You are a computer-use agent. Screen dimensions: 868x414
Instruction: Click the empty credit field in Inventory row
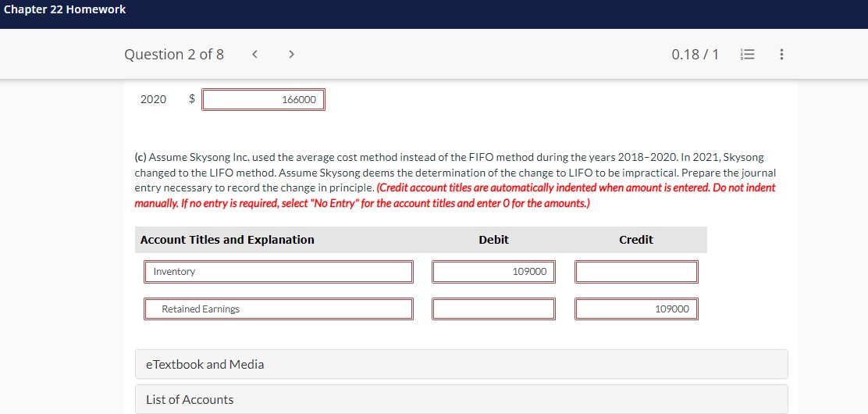click(637, 272)
